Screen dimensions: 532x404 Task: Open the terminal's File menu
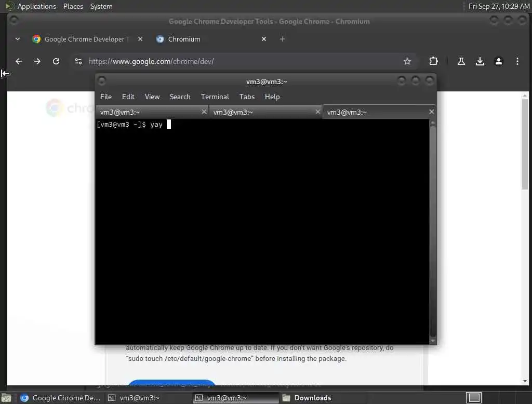[x=106, y=97]
